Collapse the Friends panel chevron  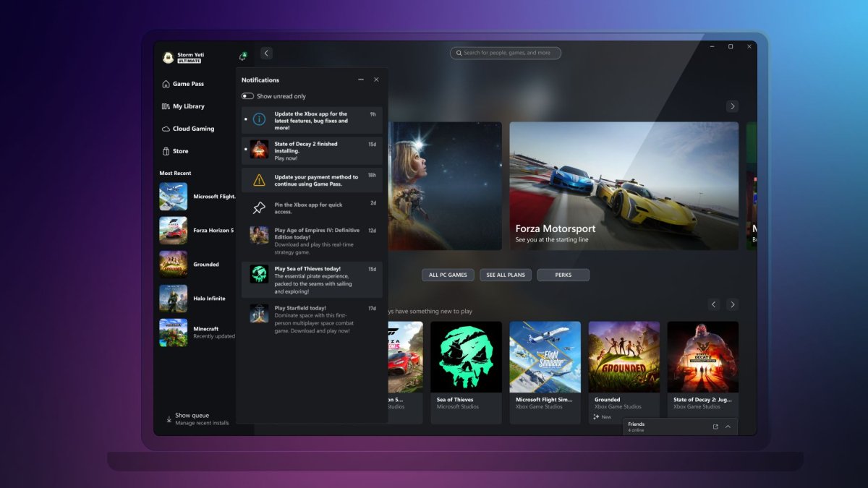(x=727, y=427)
